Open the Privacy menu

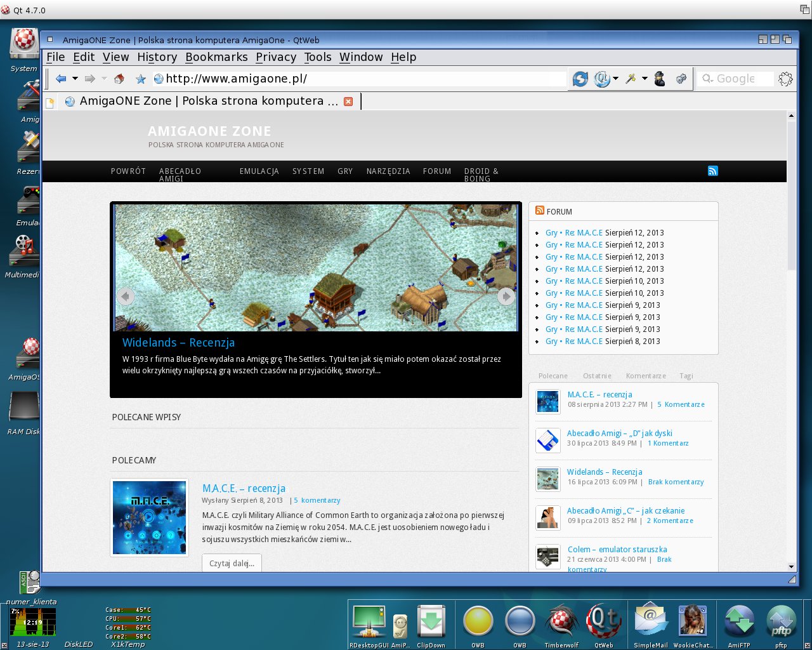click(276, 57)
